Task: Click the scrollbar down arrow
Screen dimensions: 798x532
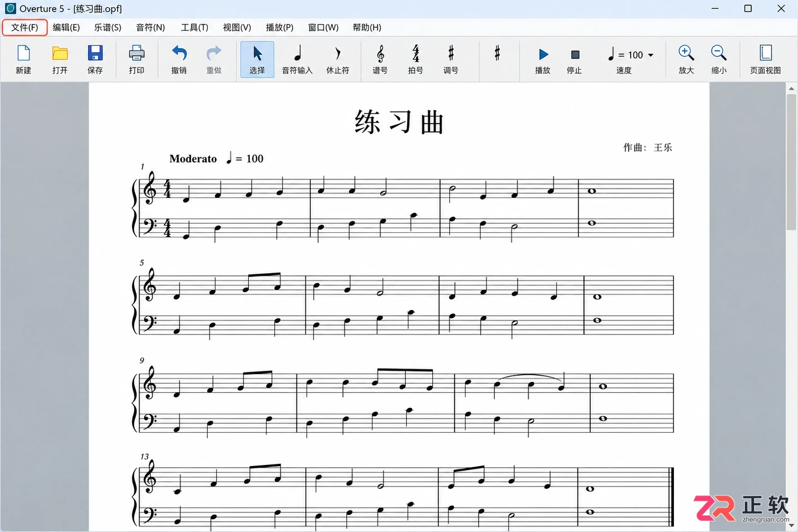Action: pyautogui.click(x=791, y=525)
